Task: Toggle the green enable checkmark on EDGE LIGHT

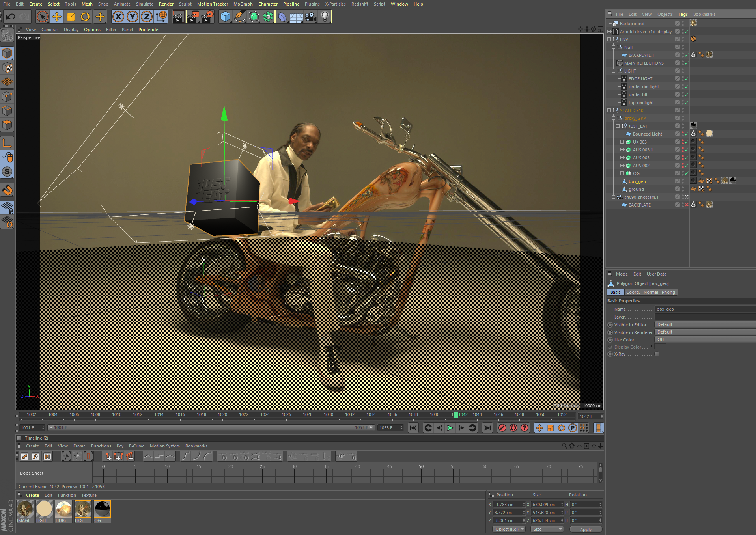Action: tap(686, 78)
